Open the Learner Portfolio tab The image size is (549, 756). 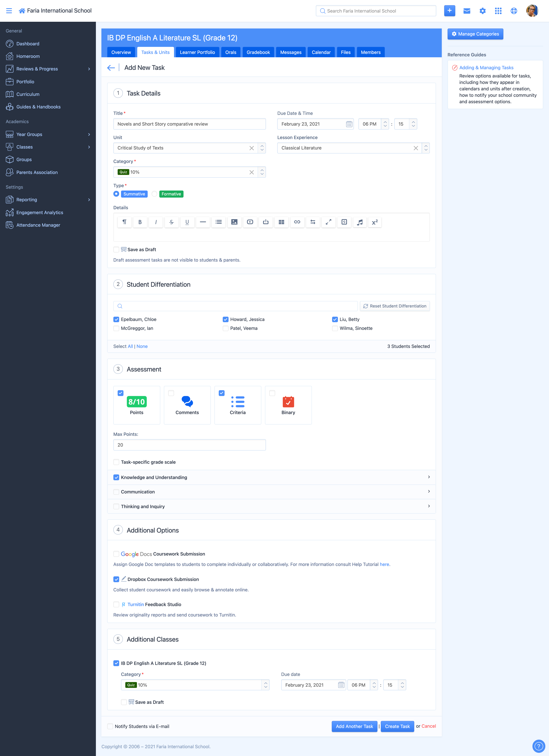pos(197,52)
